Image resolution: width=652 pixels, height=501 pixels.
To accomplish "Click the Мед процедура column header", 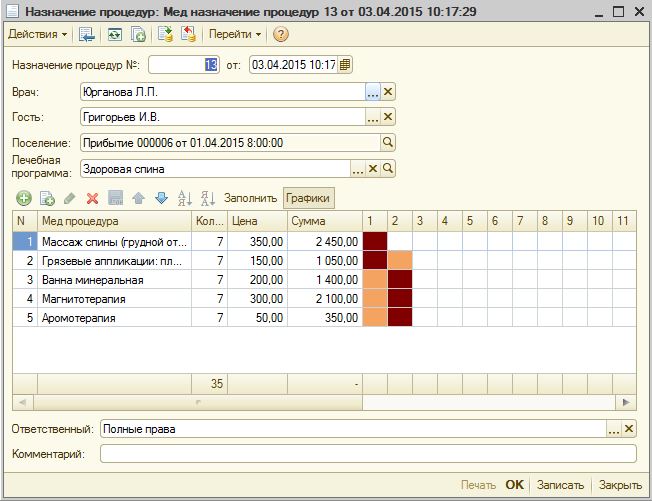I will click(114, 221).
